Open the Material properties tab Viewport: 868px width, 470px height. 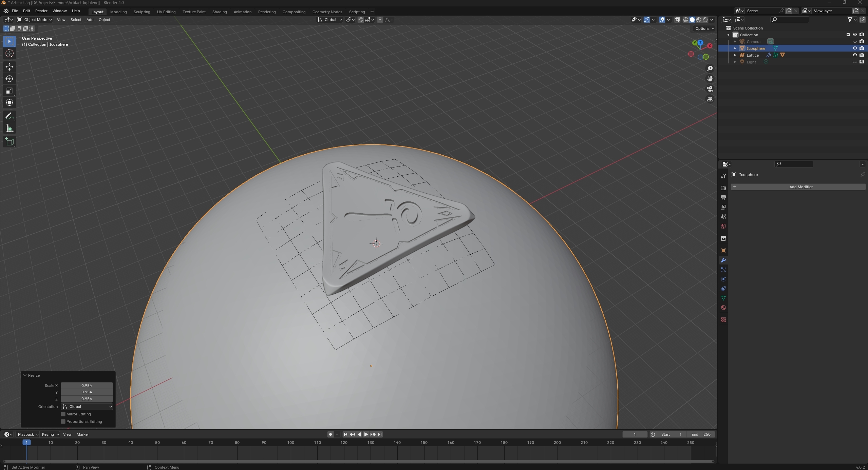(723, 308)
